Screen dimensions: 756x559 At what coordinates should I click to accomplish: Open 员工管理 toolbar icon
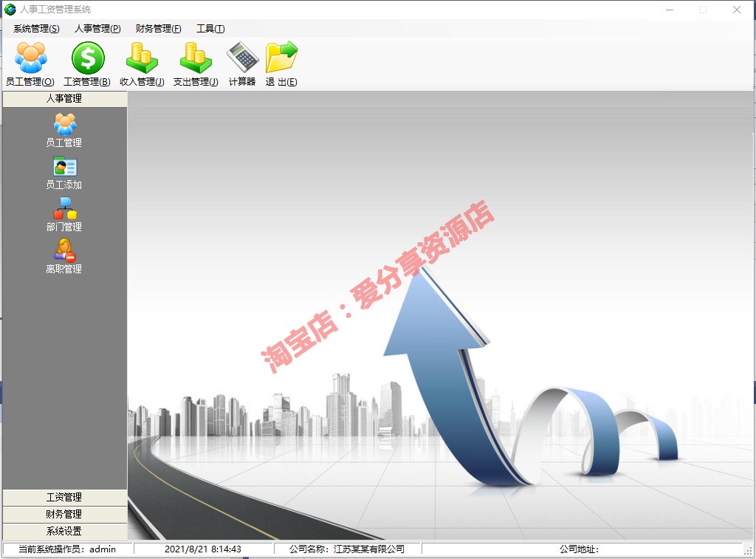pyautogui.click(x=30, y=64)
